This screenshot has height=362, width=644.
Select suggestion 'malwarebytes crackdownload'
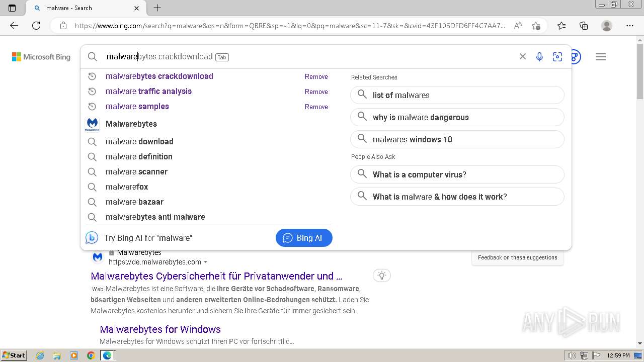click(x=159, y=76)
